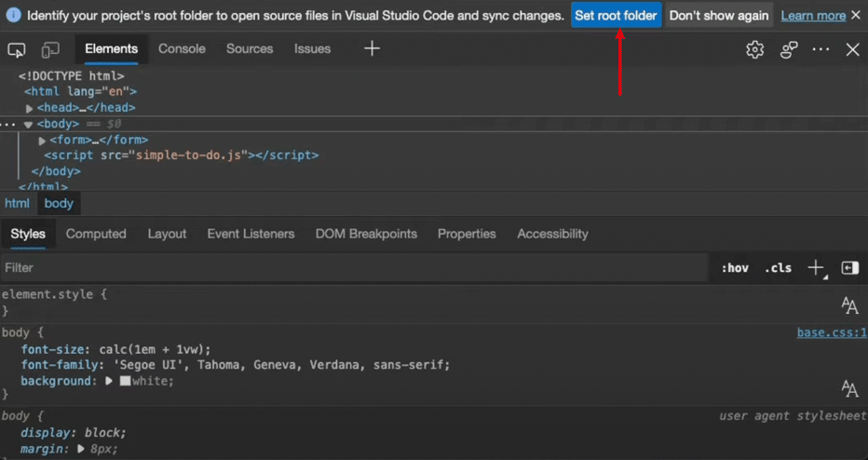Open ellipsis actions beside body node
The image size is (868, 460).
[7, 125]
